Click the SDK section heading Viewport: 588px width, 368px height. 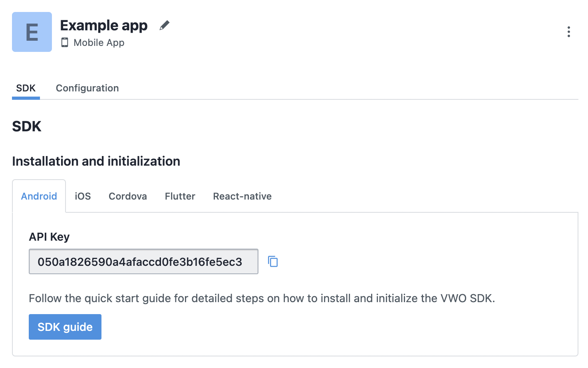[27, 127]
